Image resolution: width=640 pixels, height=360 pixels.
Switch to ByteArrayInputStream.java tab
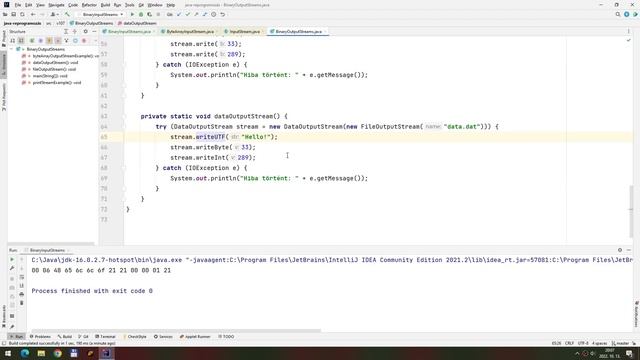pyautogui.click(x=189, y=31)
